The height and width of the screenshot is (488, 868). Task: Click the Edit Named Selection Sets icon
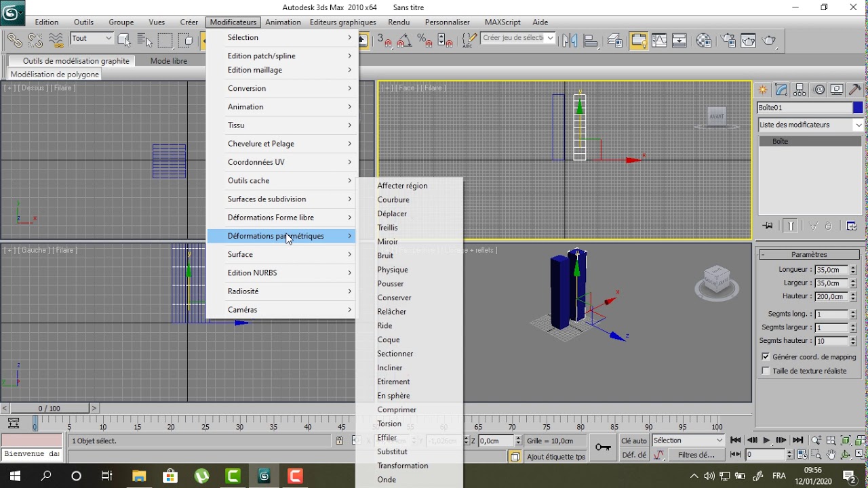click(469, 41)
